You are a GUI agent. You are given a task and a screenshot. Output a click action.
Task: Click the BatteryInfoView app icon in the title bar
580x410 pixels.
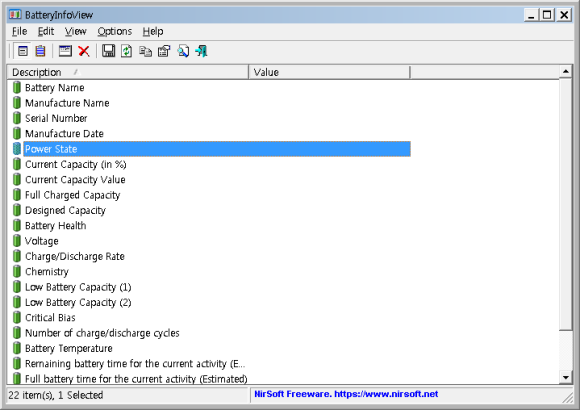coord(15,15)
